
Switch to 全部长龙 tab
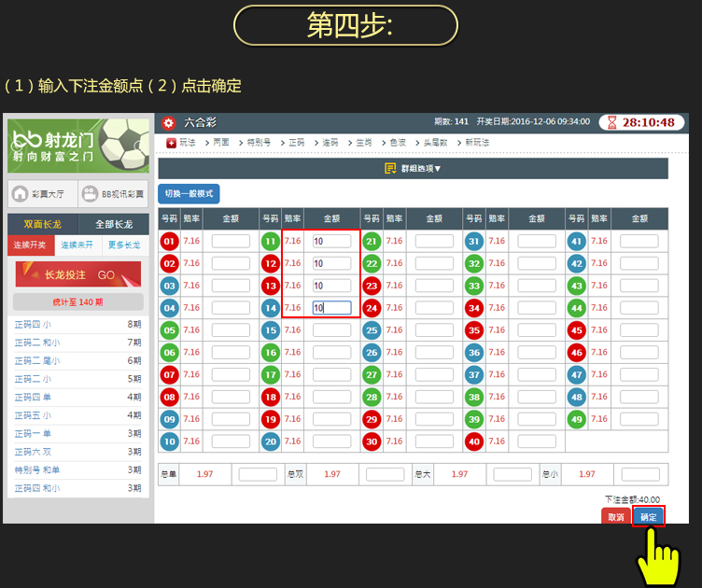[x=113, y=224]
